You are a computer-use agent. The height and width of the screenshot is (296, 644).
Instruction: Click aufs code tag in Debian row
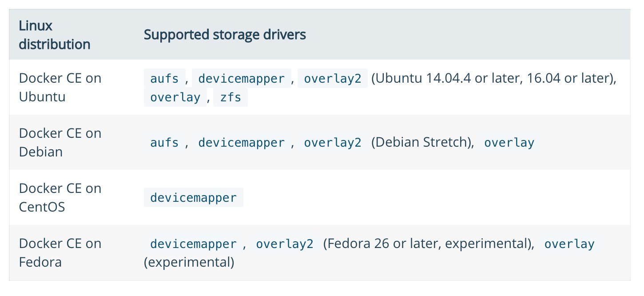164,143
